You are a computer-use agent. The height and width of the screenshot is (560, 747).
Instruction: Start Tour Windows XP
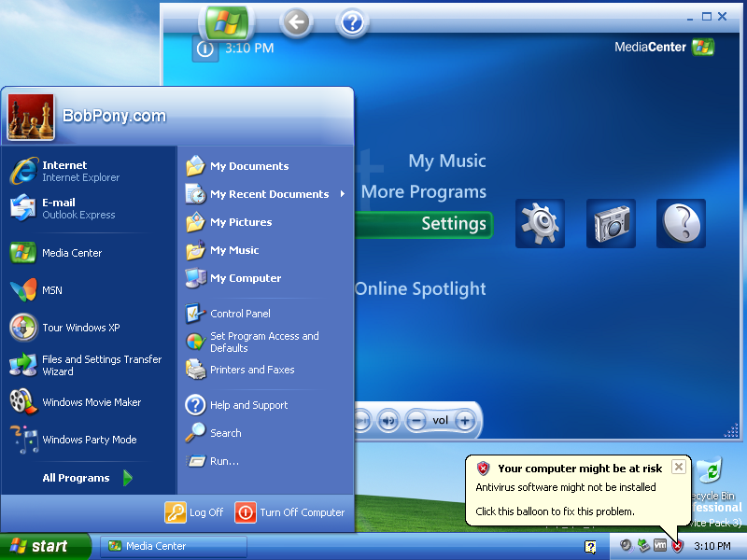(x=89, y=328)
